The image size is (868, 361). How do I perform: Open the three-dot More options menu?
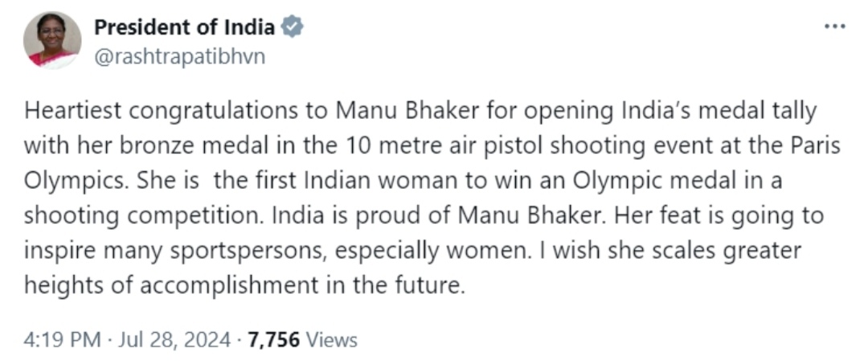pyautogui.click(x=835, y=26)
